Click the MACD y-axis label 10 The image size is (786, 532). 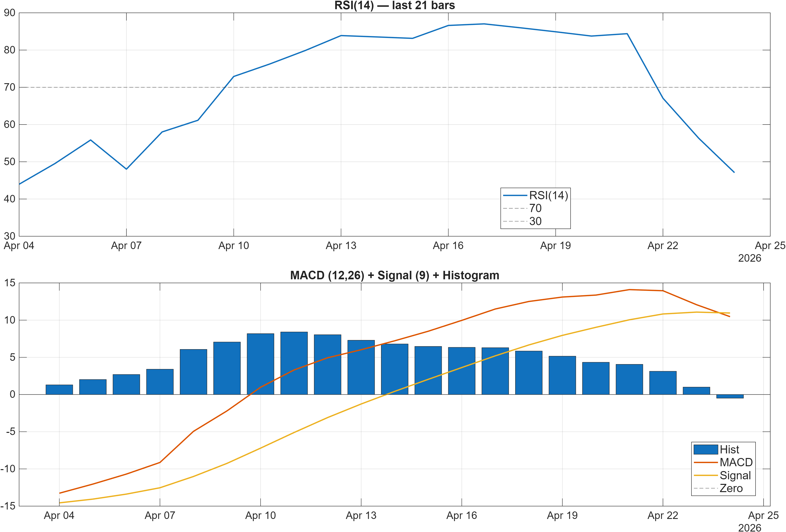(x=10, y=320)
